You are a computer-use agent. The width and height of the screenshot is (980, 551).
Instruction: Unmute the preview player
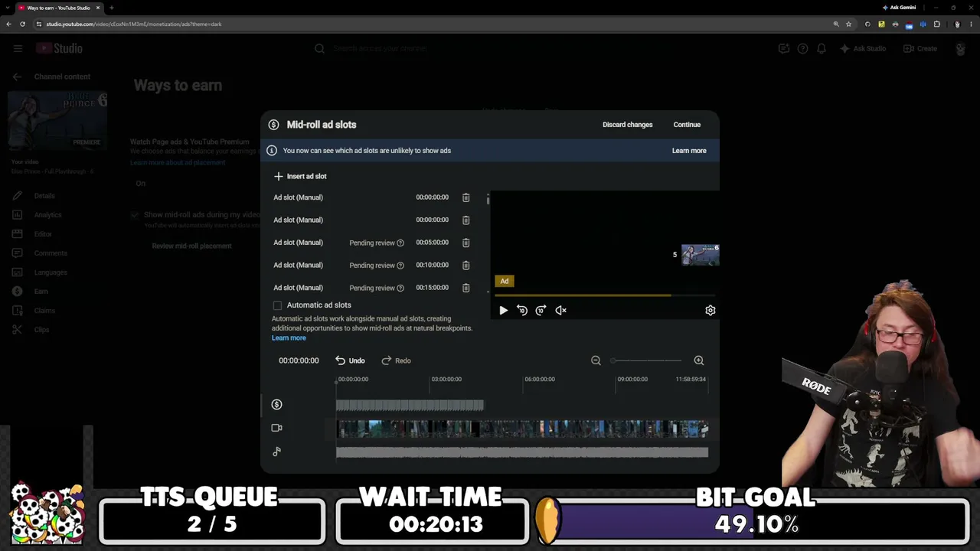point(560,310)
